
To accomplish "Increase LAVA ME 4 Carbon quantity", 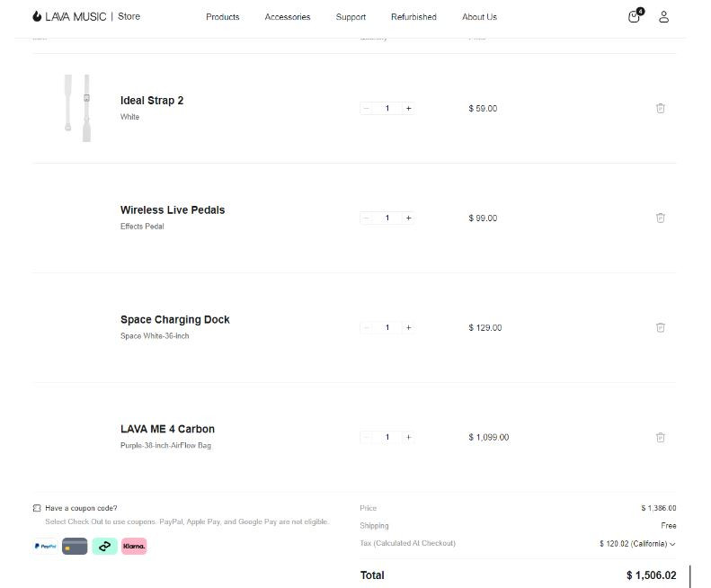I will (408, 437).
